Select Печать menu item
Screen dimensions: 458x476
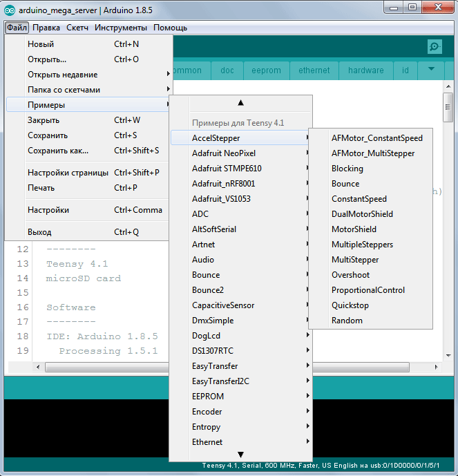(88, 188)
